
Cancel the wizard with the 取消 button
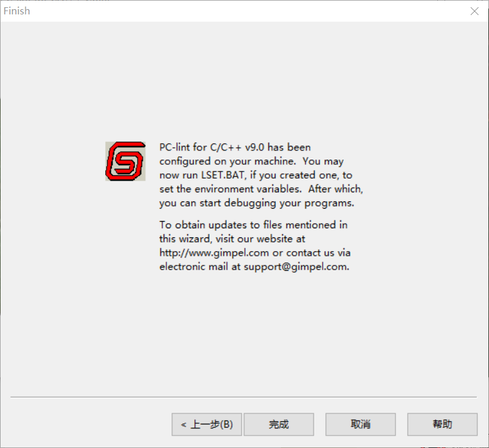click(x=361, y=424)
